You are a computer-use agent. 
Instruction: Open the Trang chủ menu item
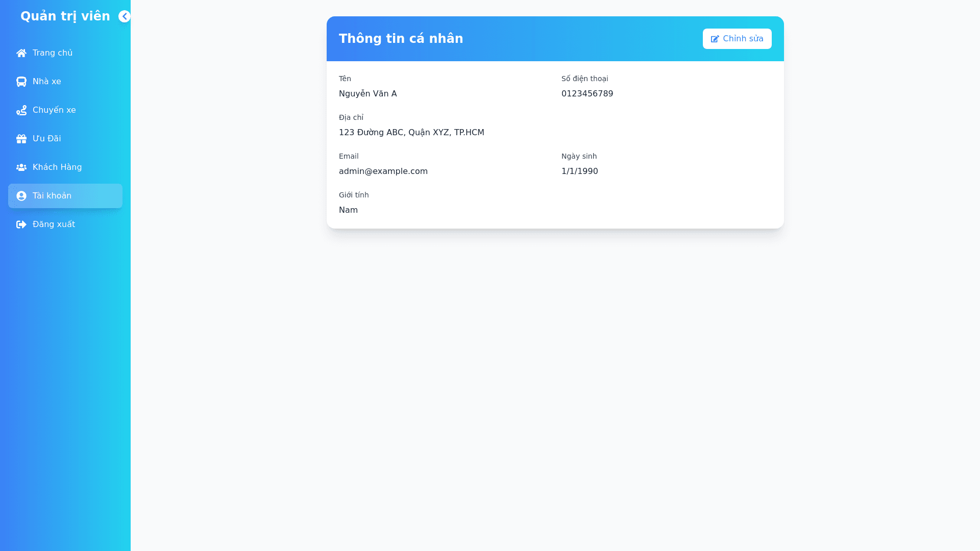(53, 53)
